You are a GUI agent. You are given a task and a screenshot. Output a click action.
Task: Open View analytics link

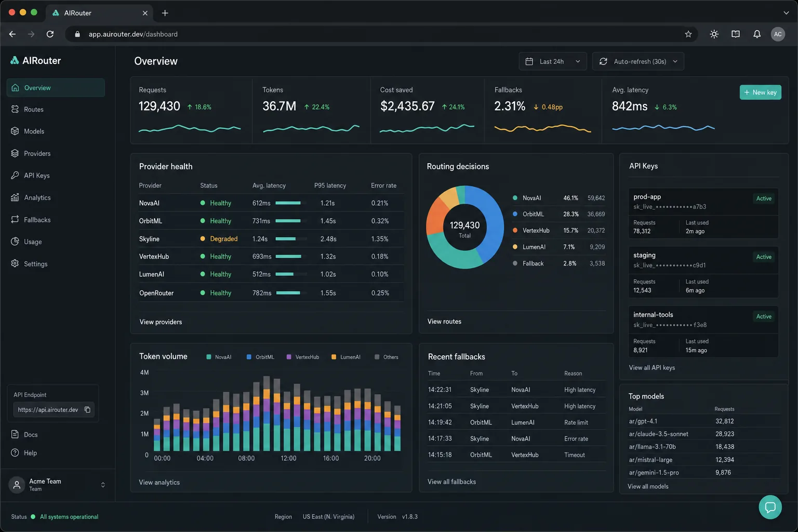159,483
